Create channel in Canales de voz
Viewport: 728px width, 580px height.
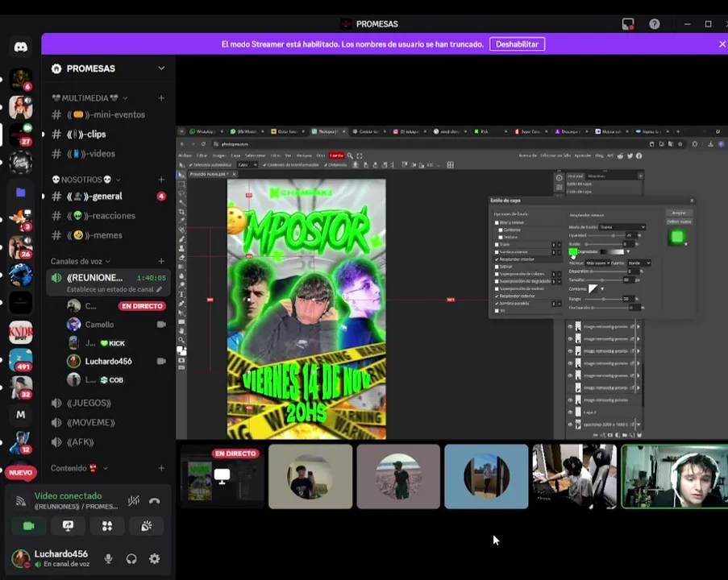(x=161, y=261)
